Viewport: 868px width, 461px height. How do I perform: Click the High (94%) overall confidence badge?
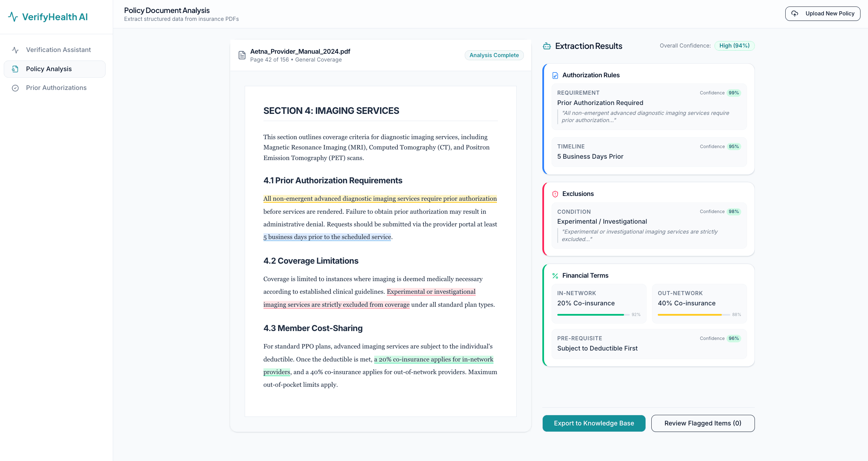tap(734, 46)
